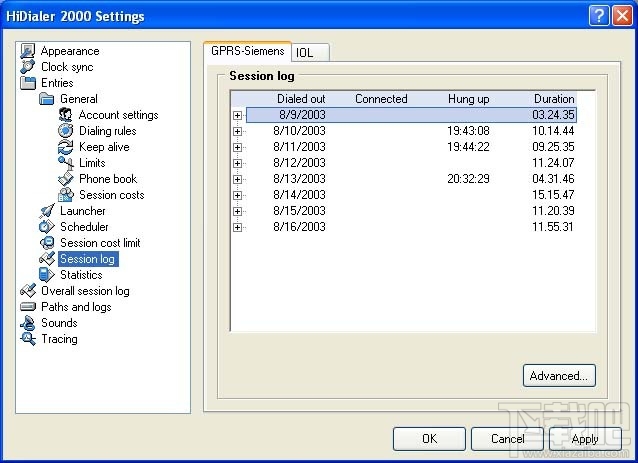Expand the 8/16/2003 session row

tap(237, 227)
